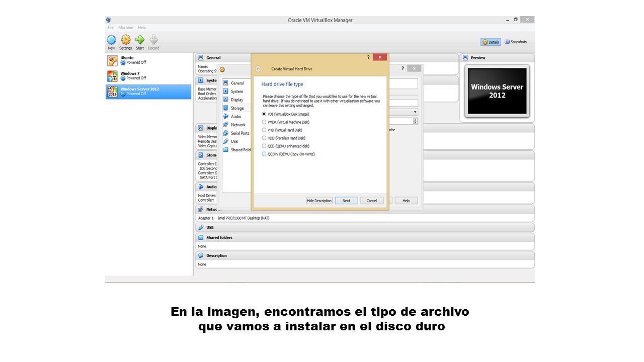The image size is (644, 362).
Task: Collapse the Description section header
Action: click(x=365, y=255)
